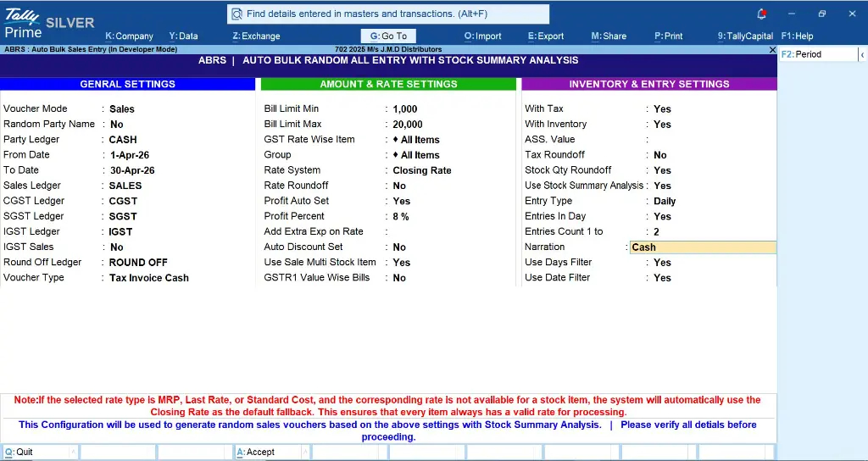Toggle With Tax value Yes
868x461 pixels.
pos(662,109)
